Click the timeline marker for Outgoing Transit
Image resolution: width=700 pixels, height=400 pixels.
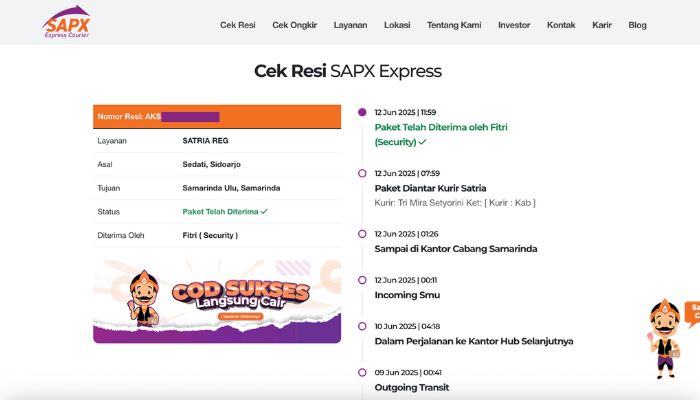click(x=362, y=372)
